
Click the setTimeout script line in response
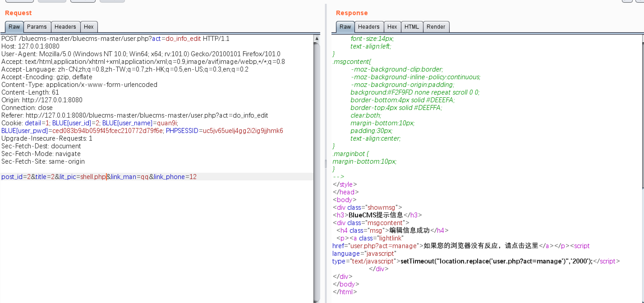pyautogui.click(x=497, y=261)
